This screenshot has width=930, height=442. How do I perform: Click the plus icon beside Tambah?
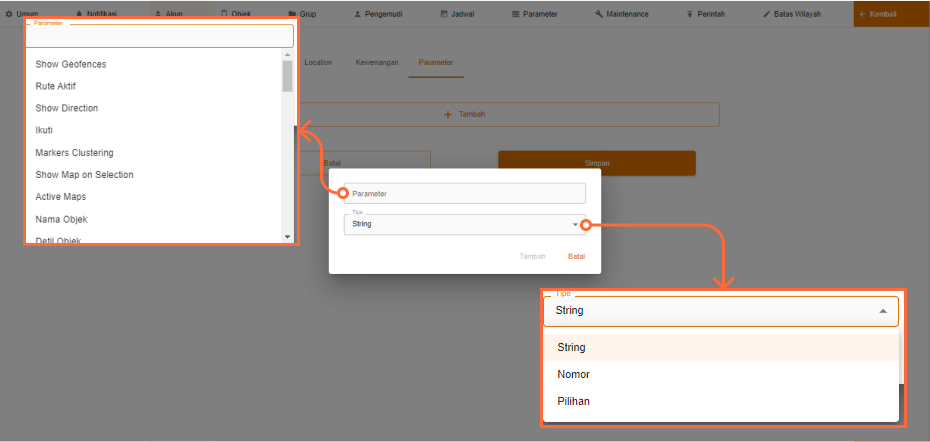tap(447, 114)
